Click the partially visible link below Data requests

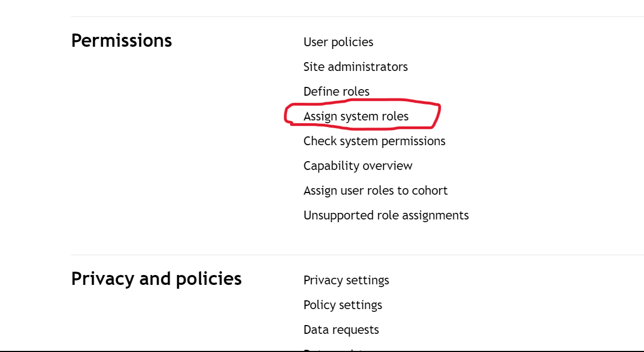(x=332, y=350)
